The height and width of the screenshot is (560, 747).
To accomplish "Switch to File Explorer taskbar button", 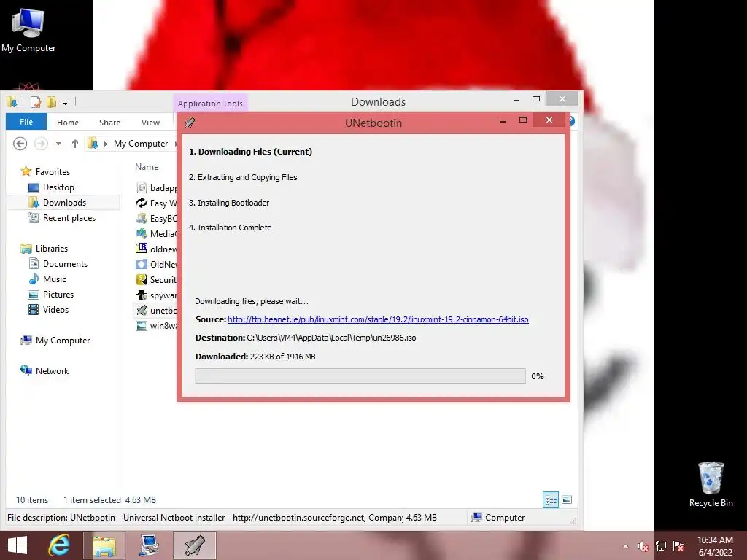I will (x=104, y=545).
